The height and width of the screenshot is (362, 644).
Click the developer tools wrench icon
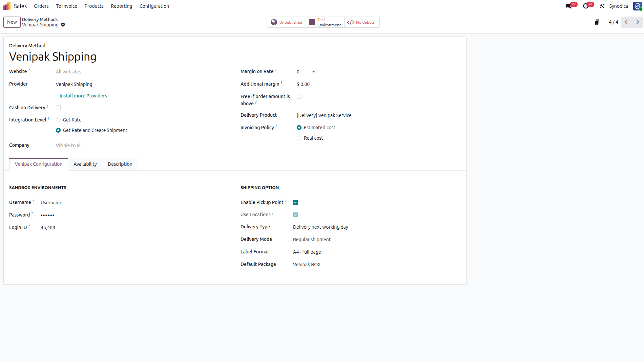pos(602,6)
